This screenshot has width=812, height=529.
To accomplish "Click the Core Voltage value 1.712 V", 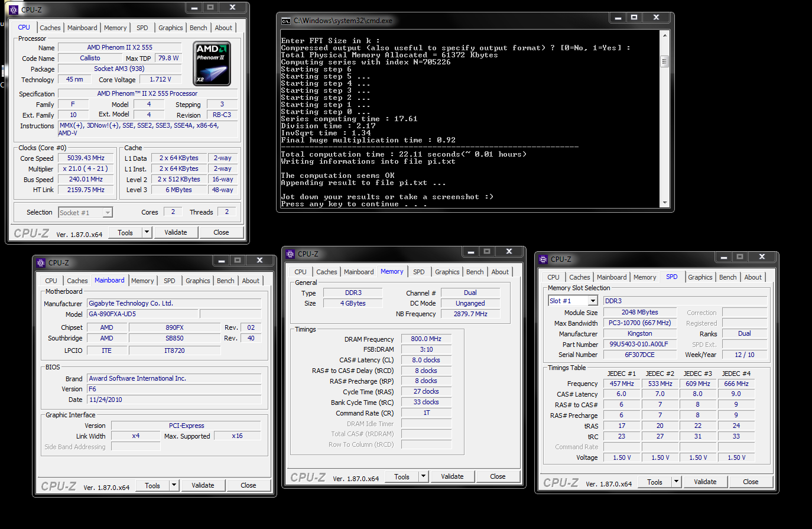I will tap(160, 79).
